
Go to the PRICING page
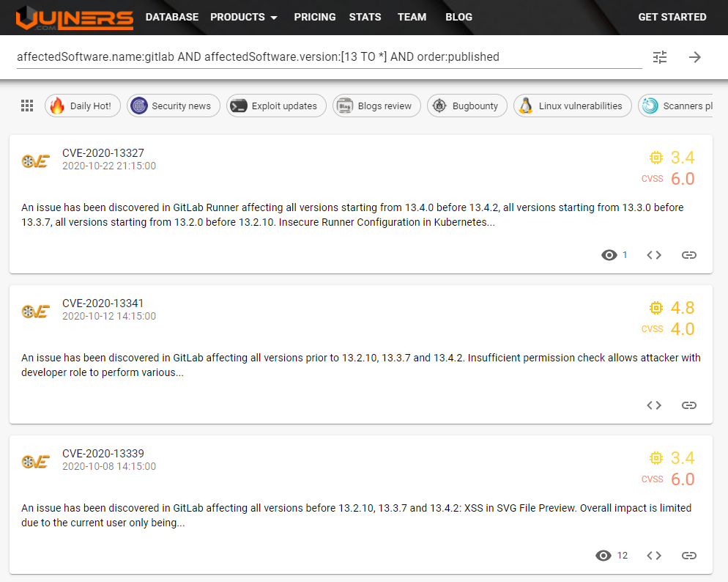click(315, 17)
